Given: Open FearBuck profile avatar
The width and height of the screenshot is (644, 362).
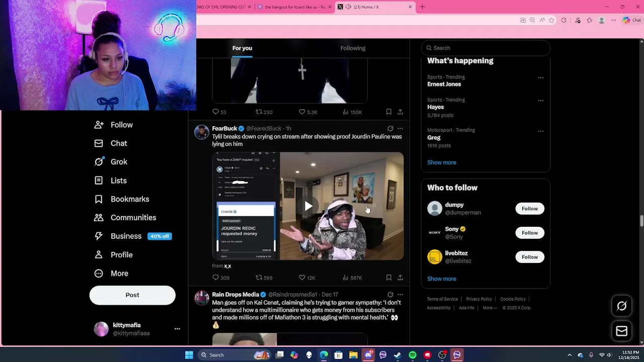Looking at the screenshot, I should click(202, 132).
